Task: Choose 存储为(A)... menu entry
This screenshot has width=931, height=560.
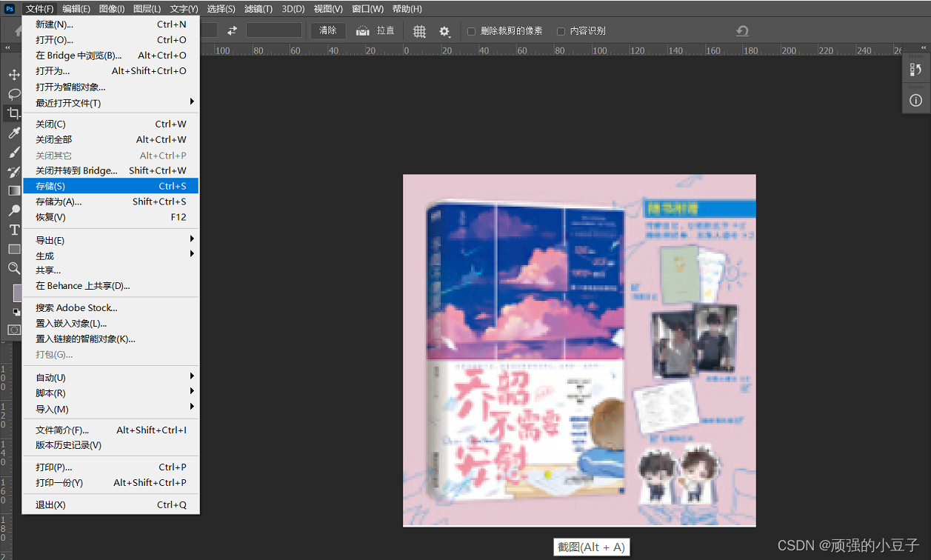Action: pyautogui.click(x=111, y=201)
